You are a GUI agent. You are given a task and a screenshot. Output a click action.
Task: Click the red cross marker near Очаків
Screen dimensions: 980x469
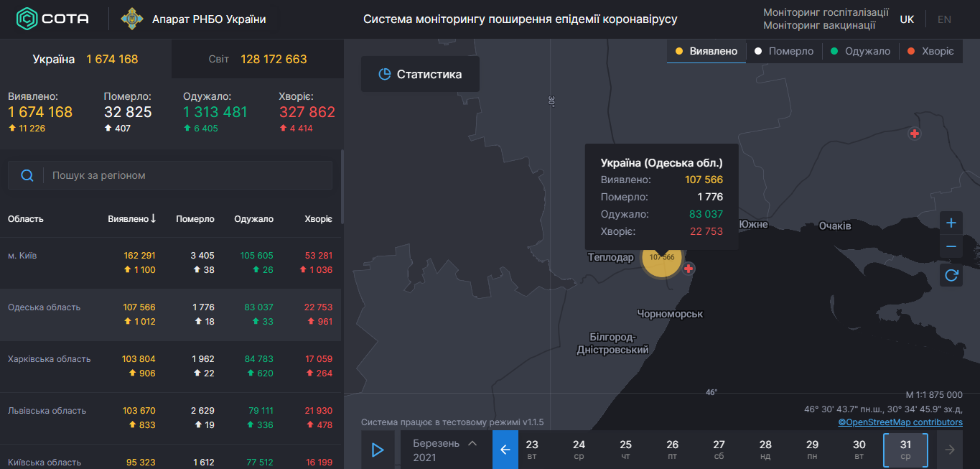point(914,134)
